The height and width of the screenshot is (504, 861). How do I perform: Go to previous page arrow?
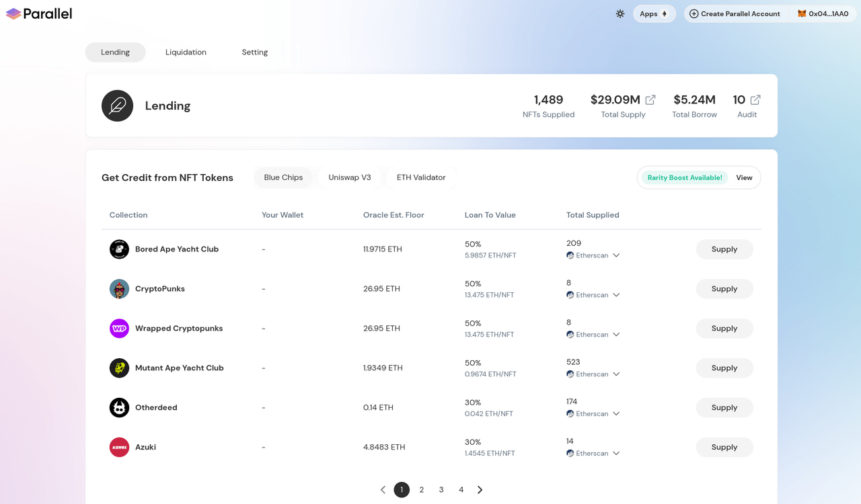click(383, 490)
